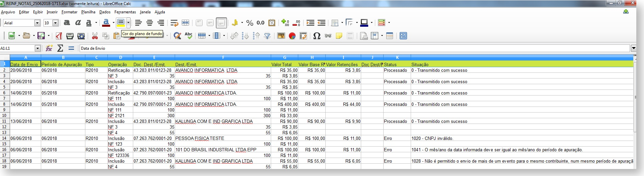Click the formula input line field
This screenshot has width=644, height=176.
(355, 48)
